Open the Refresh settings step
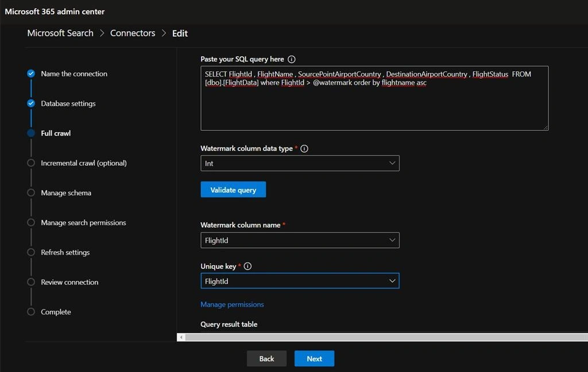 [65, 253]
